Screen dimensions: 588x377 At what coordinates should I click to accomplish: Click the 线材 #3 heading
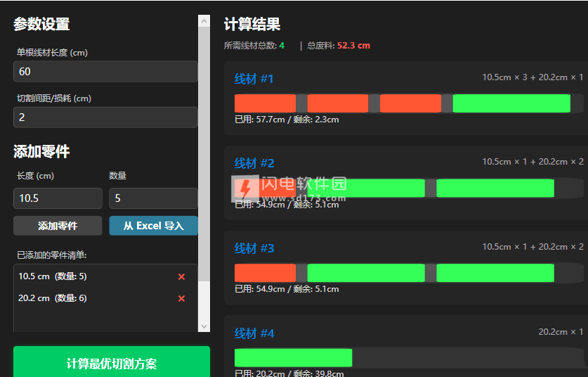[x=254, y=248]
